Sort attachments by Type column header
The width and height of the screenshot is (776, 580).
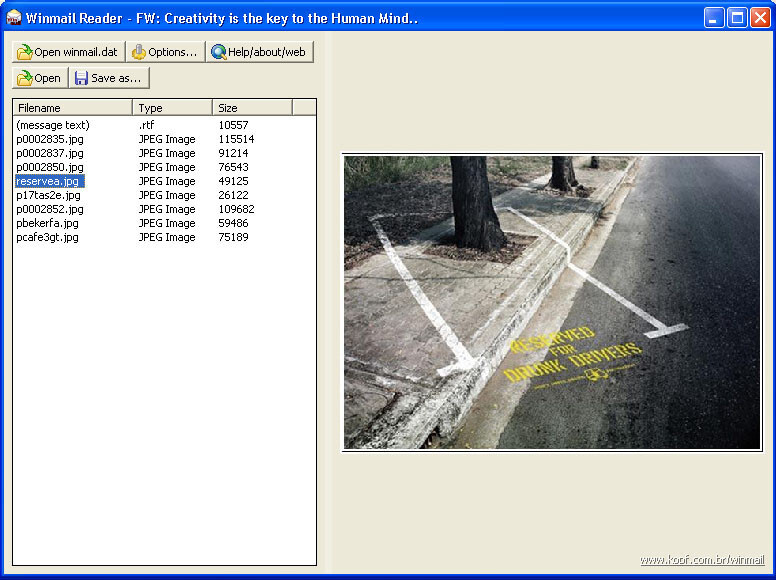[172, 107]
